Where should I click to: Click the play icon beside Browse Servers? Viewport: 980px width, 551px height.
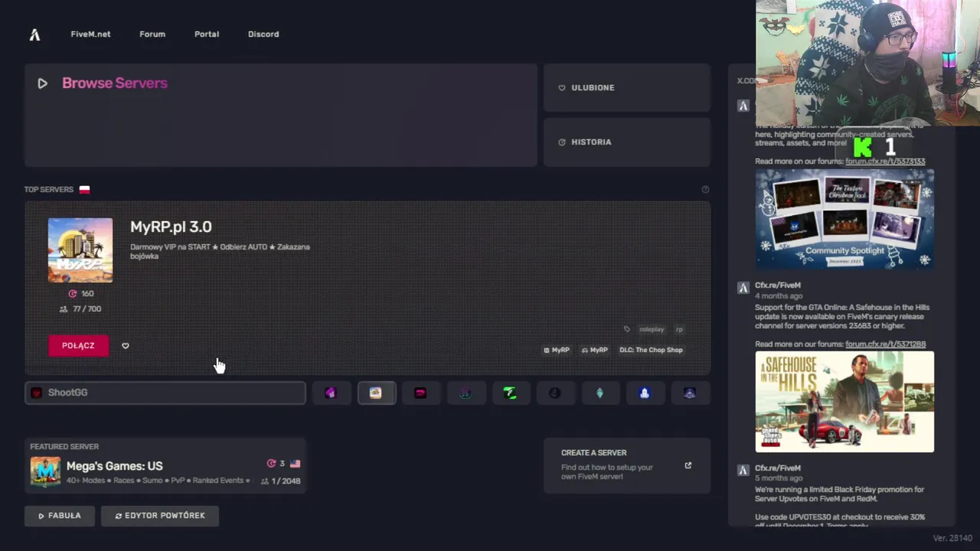[x=42, y=83]
